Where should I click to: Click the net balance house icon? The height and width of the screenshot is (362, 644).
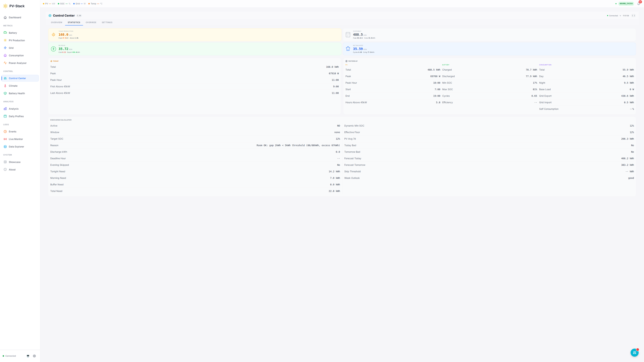point(348,49)
